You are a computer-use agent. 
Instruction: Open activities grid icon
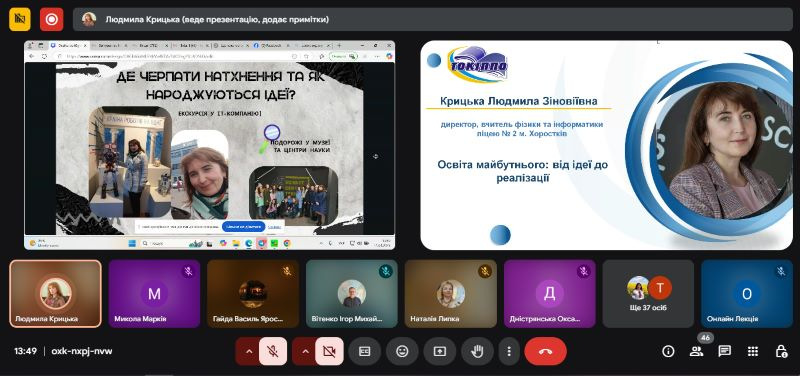753,351
